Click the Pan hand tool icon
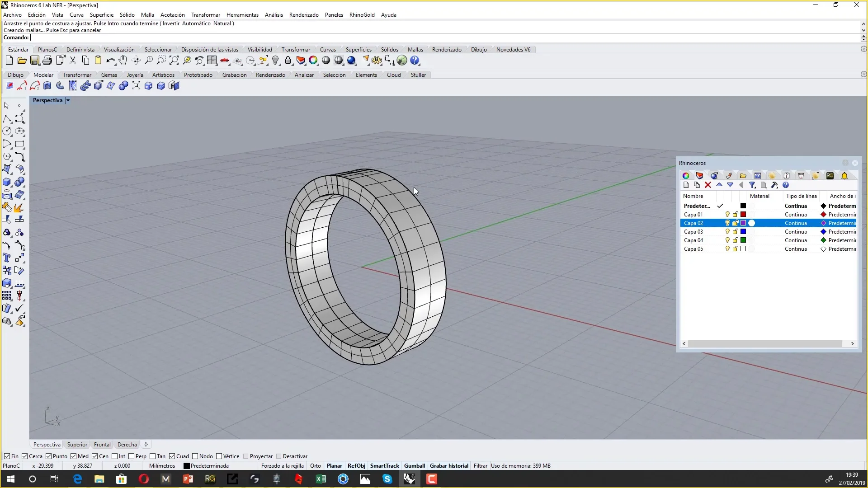The image size is (868, 488). [123, 61]
